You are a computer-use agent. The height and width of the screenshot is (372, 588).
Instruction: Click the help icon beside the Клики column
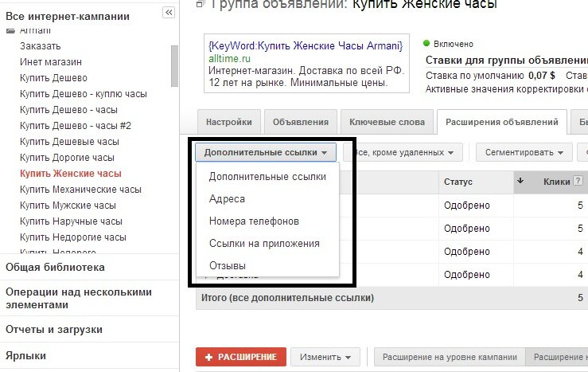click(579, 182)
